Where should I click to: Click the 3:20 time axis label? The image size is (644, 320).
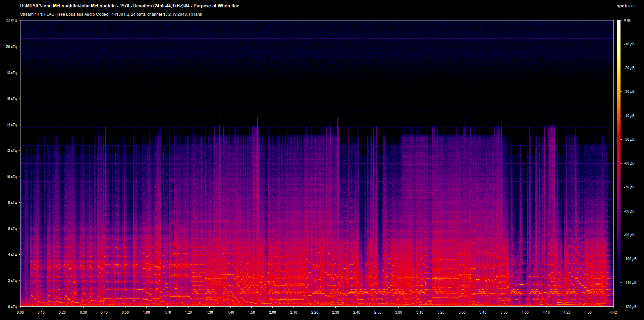(x=441, y=312)
